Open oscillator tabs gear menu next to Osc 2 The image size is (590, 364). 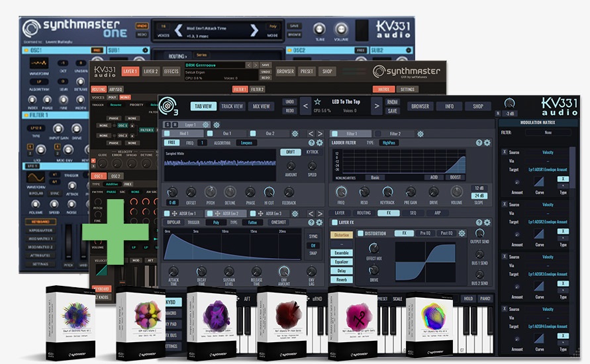(295, 134)
